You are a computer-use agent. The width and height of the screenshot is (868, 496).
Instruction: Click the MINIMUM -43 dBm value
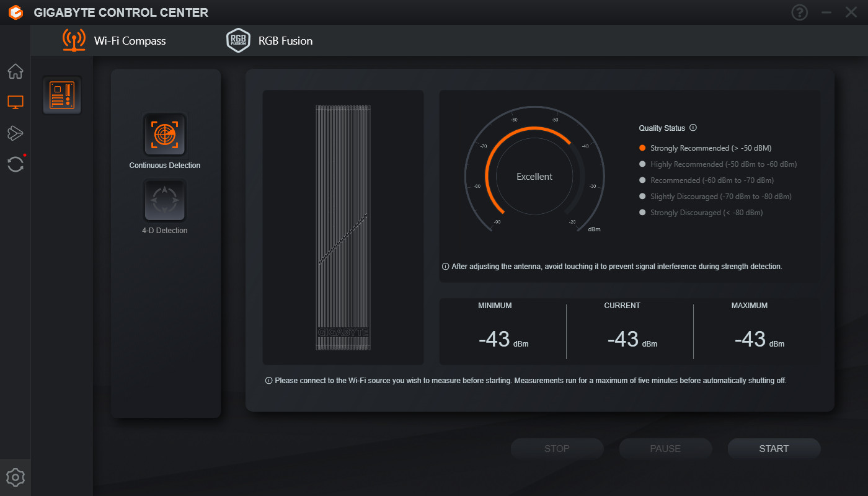503,339
